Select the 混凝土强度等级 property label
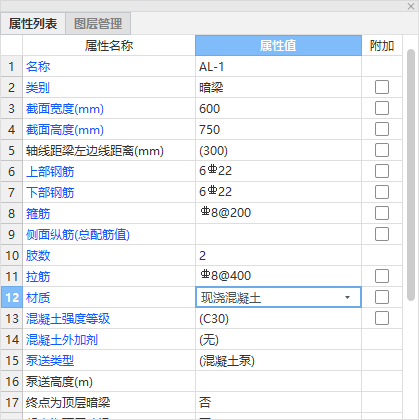The image size is (419, 420). coord(68,319)
